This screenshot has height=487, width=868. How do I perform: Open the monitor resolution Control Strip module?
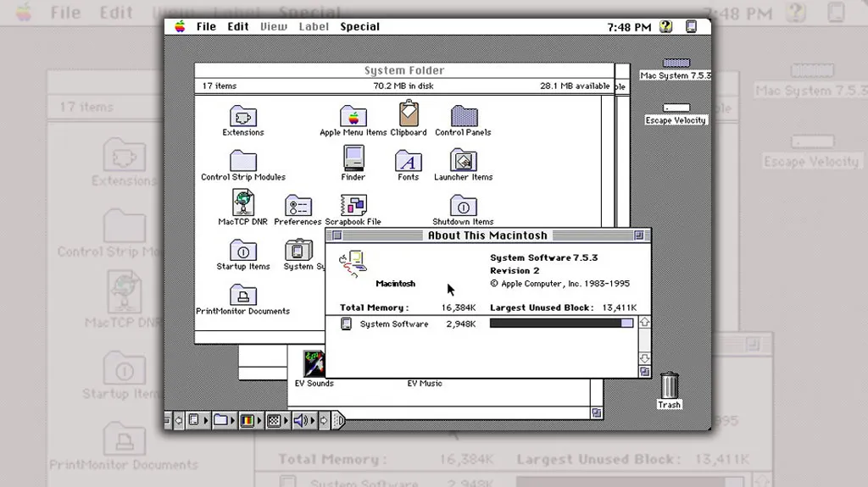coord(277,421)
